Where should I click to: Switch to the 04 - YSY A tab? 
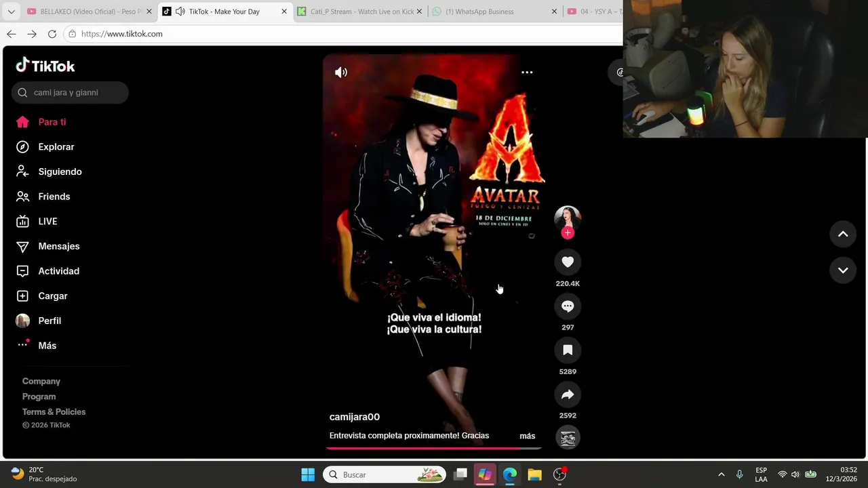click(595, 12)
